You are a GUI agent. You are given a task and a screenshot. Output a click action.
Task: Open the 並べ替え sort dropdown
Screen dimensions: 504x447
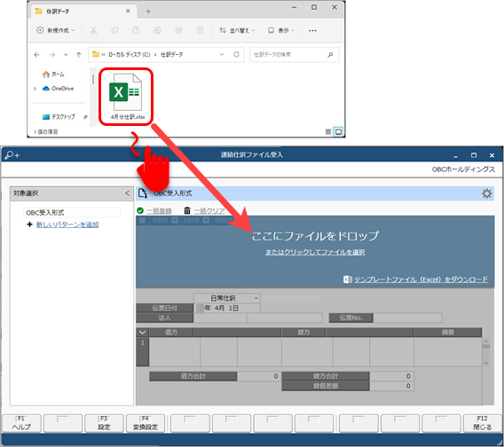(237, 30)
